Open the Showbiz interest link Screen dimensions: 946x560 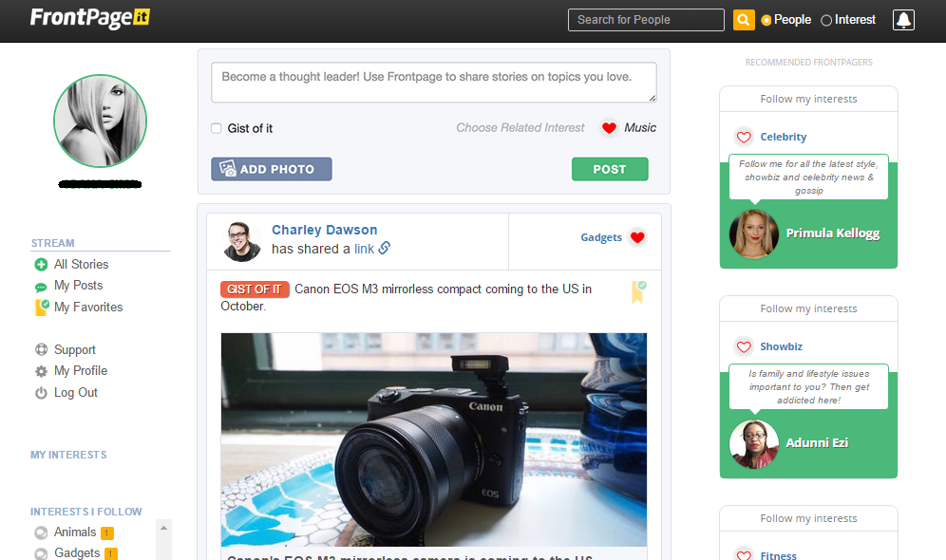coord(782,346)
